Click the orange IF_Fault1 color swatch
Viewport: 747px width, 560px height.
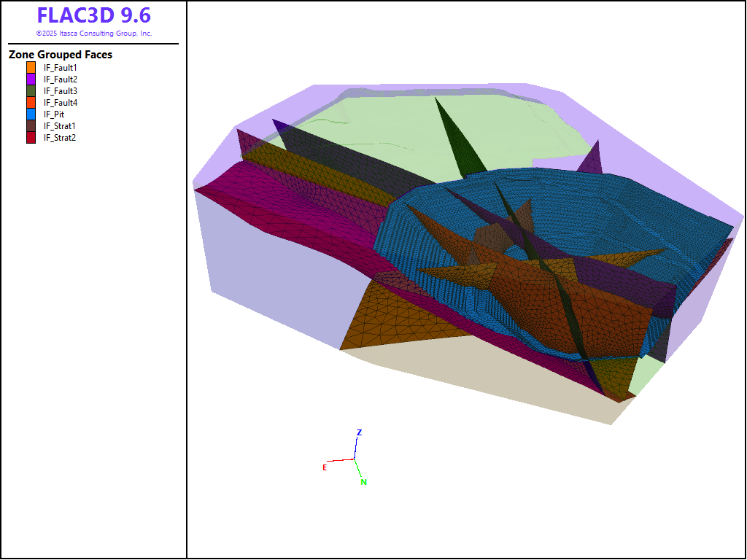(x=31, y=68)
